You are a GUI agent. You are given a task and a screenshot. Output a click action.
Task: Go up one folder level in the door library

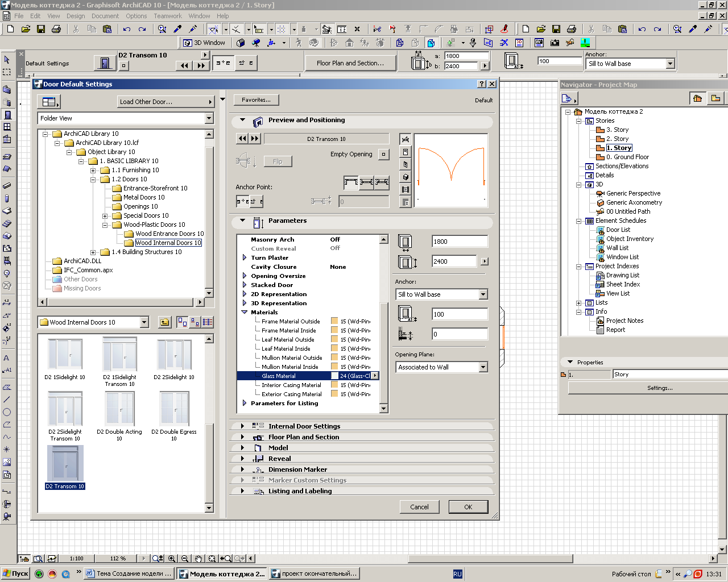click(164, 322)
